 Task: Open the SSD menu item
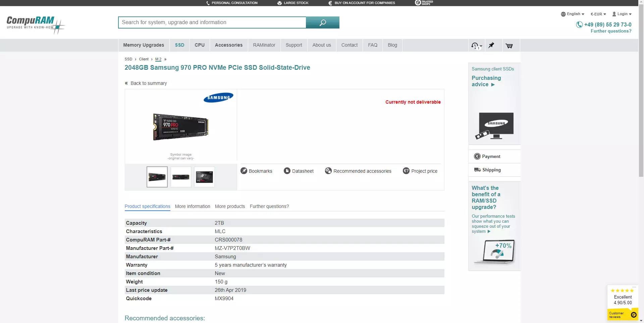click(179, 45)
